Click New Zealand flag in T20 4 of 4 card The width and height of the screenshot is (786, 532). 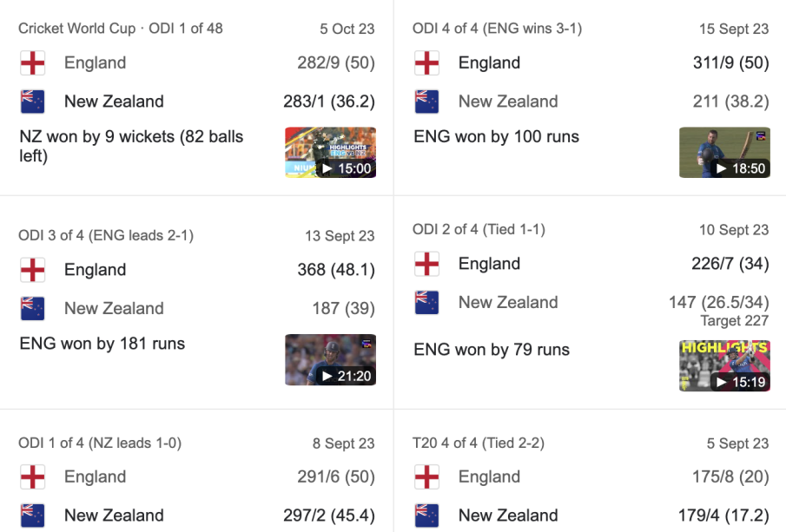[x=426, y=515]
